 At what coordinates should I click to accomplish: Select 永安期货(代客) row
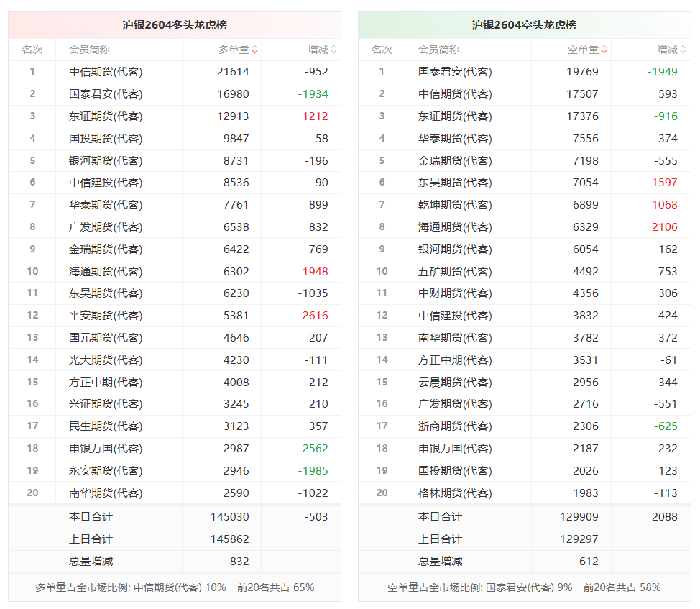tap(175, 470)
